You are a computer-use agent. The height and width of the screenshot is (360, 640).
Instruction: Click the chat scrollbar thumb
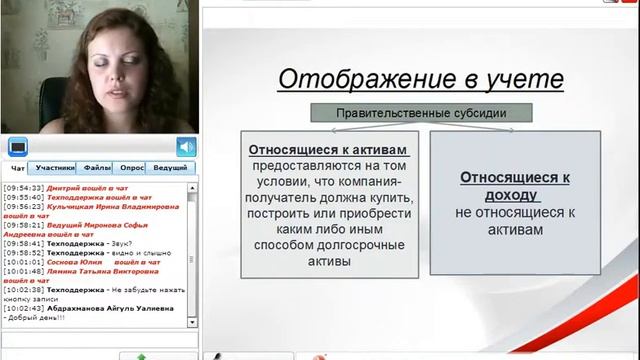192,259
